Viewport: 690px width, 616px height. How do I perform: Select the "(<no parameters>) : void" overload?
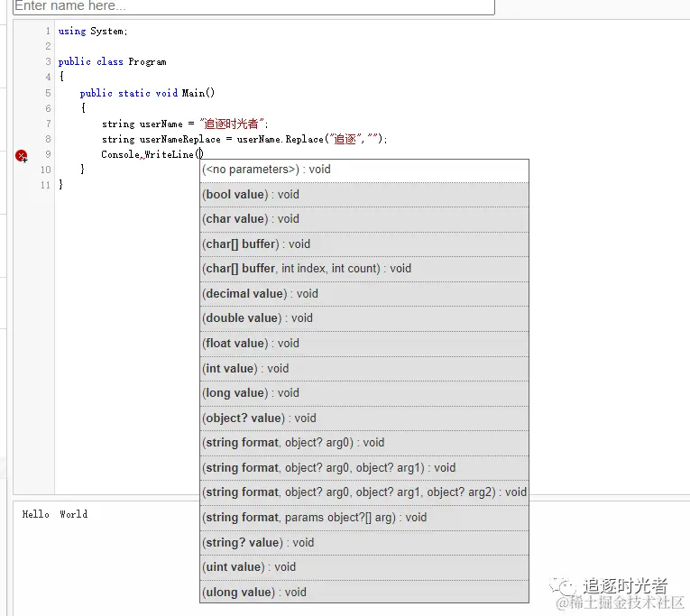click(364, 170)
